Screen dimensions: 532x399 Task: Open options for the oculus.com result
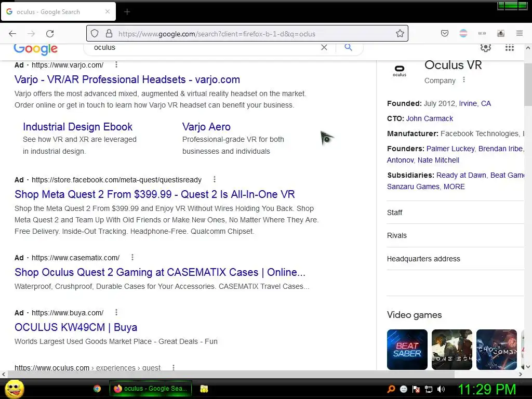(x=174, y=367)
